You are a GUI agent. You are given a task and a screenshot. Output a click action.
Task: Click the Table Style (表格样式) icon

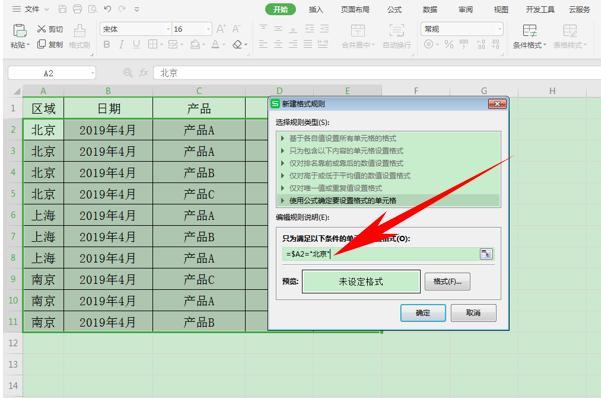(x=570, y=31)
